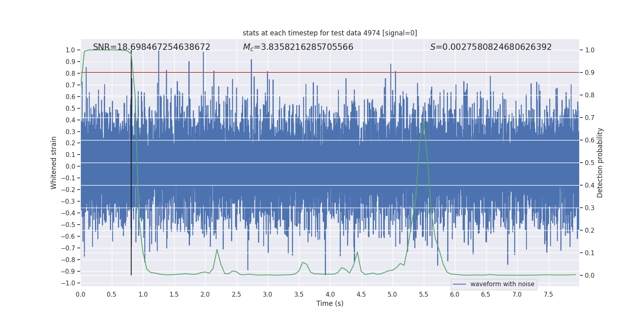Click the "Whitened strain" y-axis label

54,163
